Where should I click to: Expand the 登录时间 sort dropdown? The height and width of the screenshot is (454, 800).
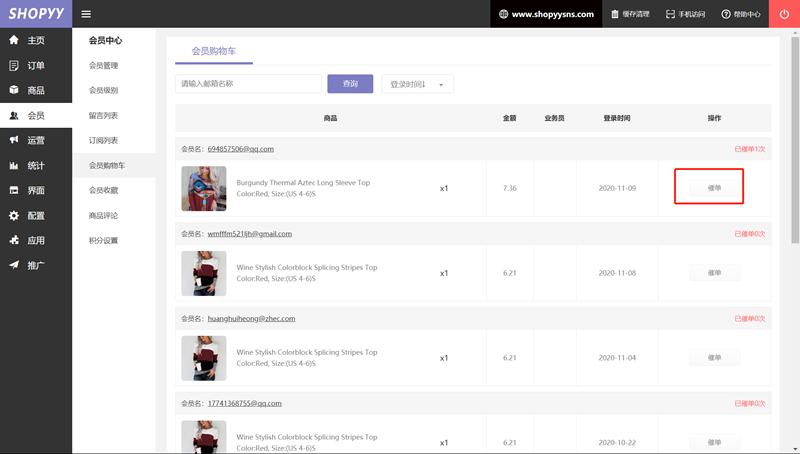coord(417,84)
